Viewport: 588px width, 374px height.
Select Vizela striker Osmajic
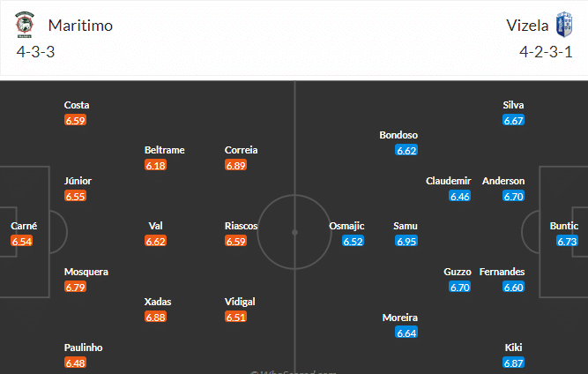(x=346, y=226)
